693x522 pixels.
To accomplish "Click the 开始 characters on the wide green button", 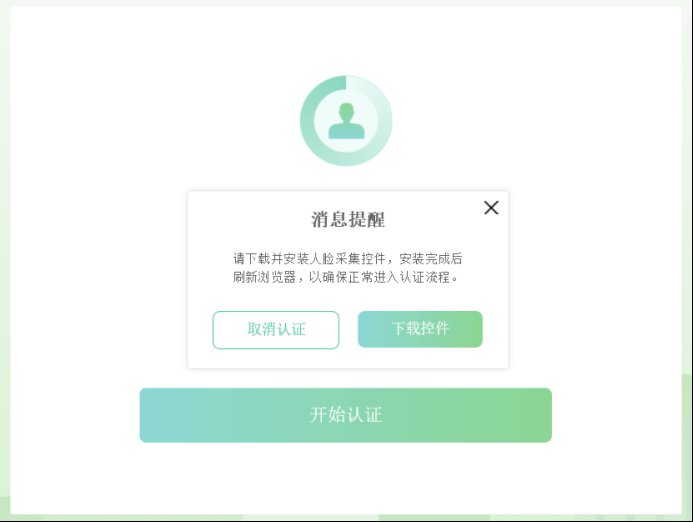I will point(327,415).
